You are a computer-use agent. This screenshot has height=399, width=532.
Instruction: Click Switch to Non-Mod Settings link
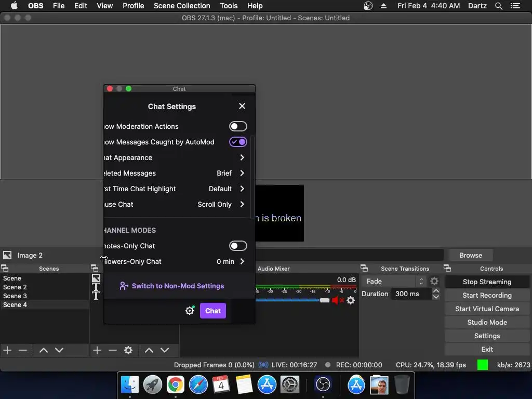click(172, 286)
